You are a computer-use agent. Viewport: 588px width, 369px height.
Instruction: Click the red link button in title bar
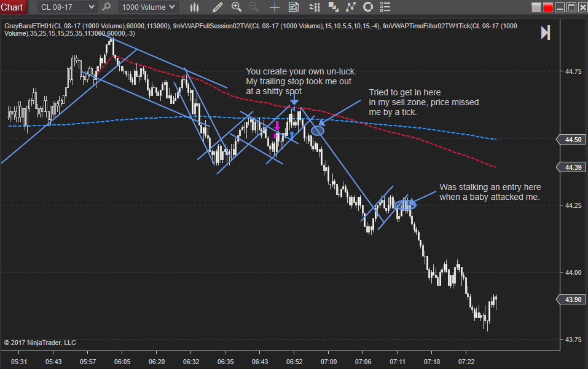pyautogui.click(x=548, y=7)
